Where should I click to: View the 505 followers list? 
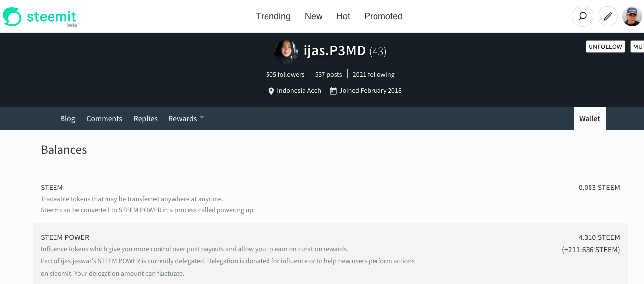[285, 75]
